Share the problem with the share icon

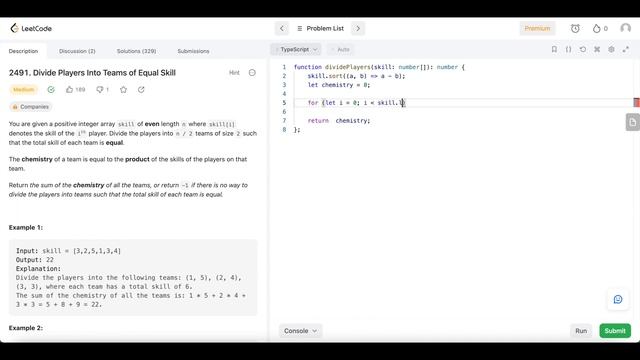pos(141,89)
